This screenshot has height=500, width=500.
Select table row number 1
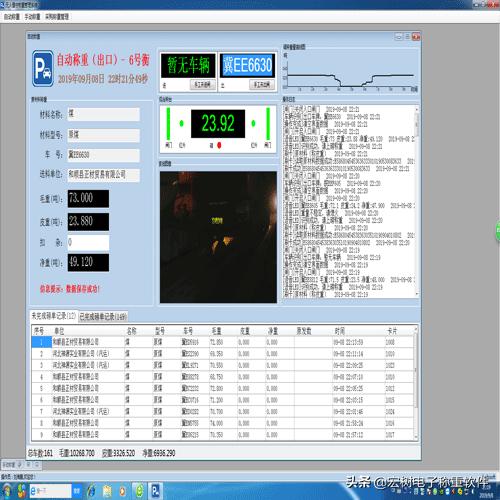(x=223, y=342)
